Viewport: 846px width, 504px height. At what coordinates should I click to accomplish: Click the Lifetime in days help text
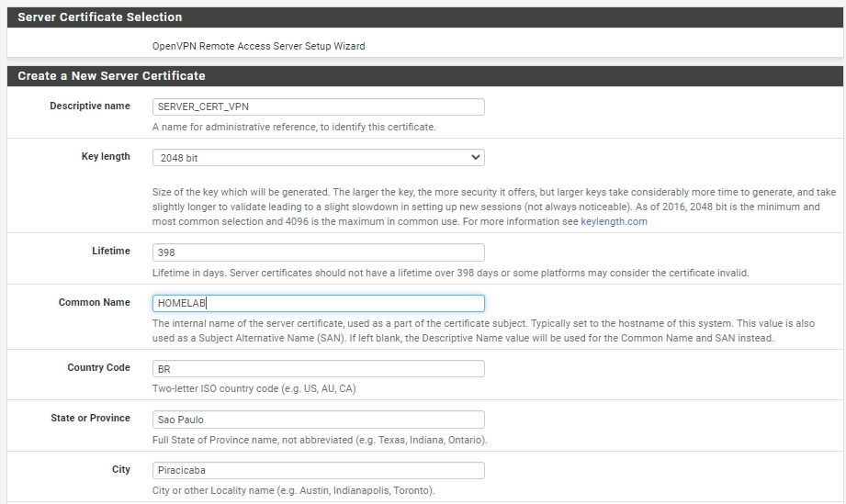point(450,273)
